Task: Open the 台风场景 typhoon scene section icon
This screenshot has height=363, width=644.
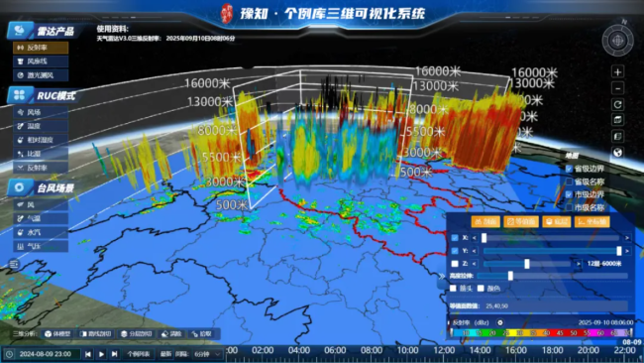Action: (19, 187)
